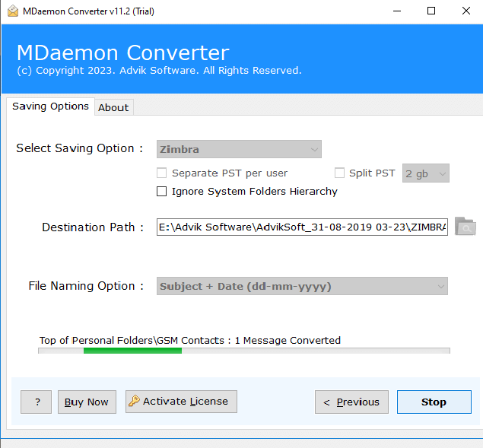Switch to the Saving Options tab
Screen dimensions: 483x448
pyautogui.click(x=50, y=106)
